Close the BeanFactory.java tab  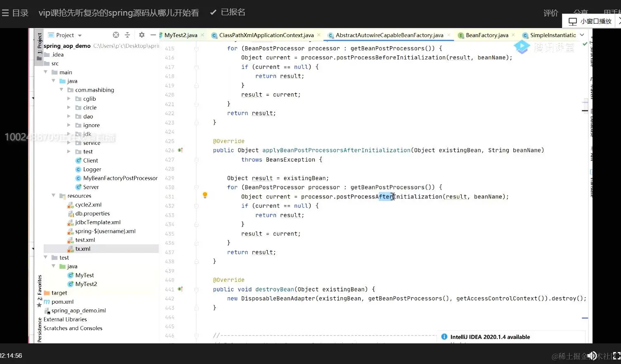click(x=513, y=35)
